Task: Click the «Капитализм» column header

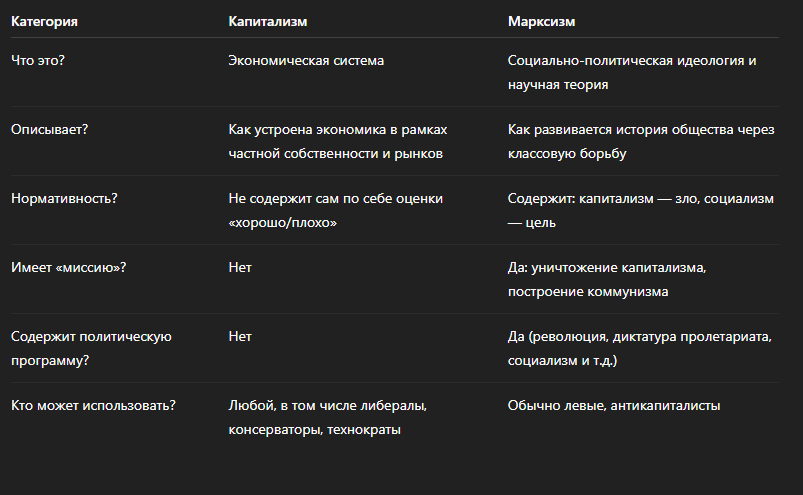Action: click(x=267, y=20)
